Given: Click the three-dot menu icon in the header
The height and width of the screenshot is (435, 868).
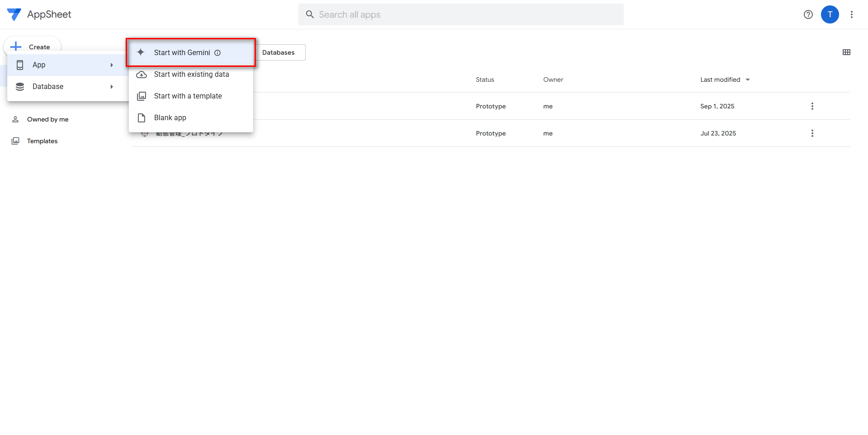Looking at the screenshot, I should coord(852,14).
